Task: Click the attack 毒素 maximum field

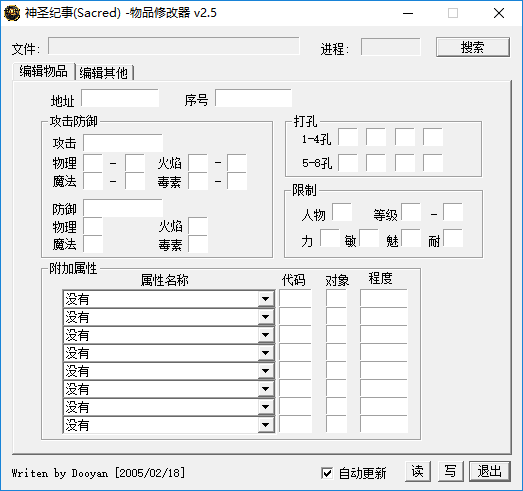Action: click(x=237, y=181)
